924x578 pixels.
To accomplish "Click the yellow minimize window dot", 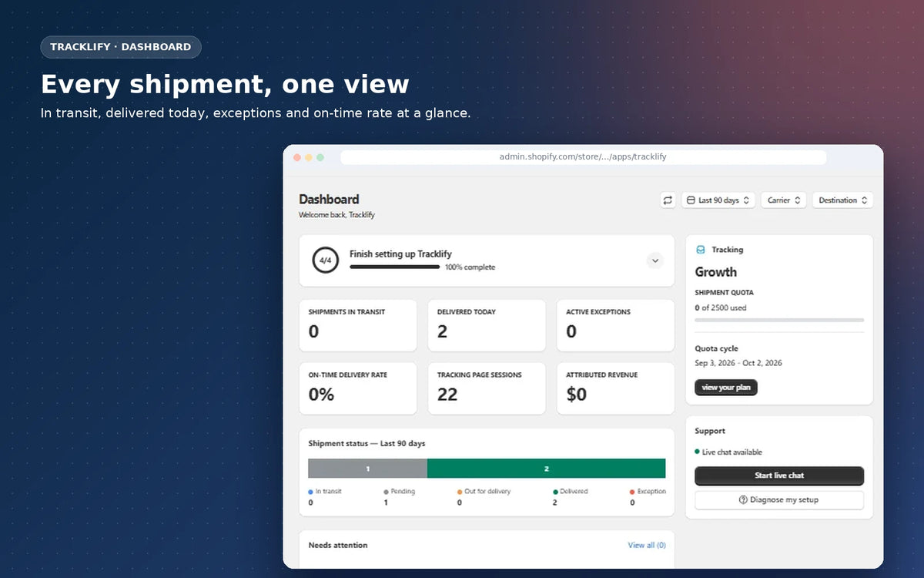I will pyautogui.click(x=309, y=157).
